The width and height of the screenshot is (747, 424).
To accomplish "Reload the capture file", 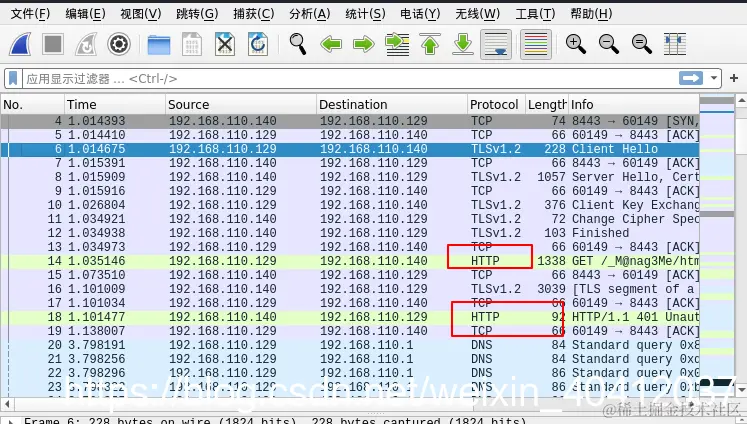I will click(258, 44).
